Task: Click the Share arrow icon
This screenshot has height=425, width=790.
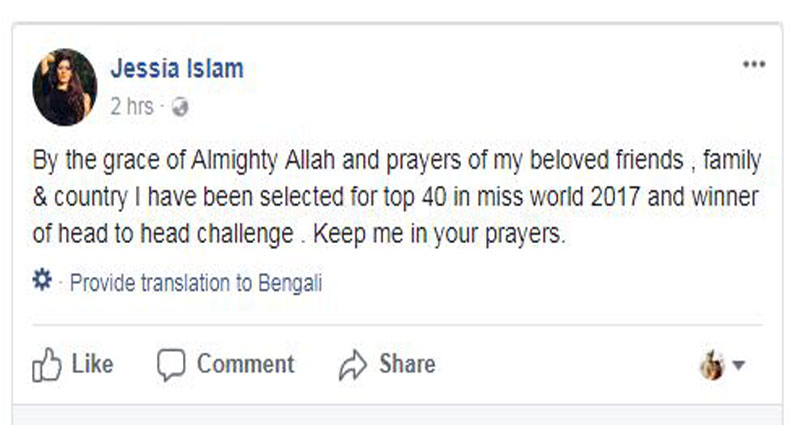Action: pyautogui.click(x=354, y=365)
